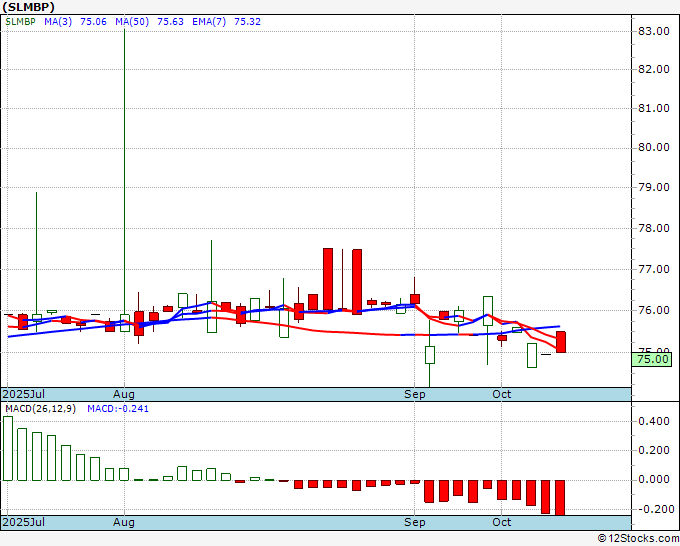This screenshot has width=680, height=546.
Task: Click the green SLMBP legend label
Action: (x=20, y=22)
